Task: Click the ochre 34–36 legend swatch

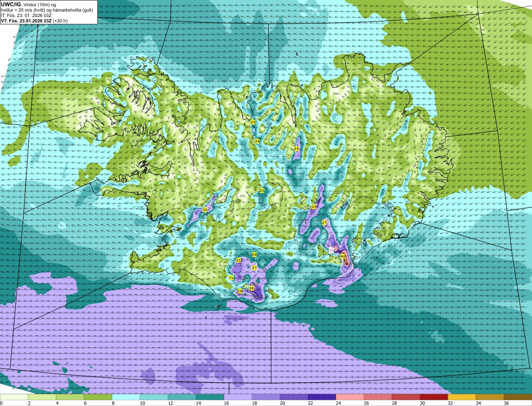Action: point(489,397)
